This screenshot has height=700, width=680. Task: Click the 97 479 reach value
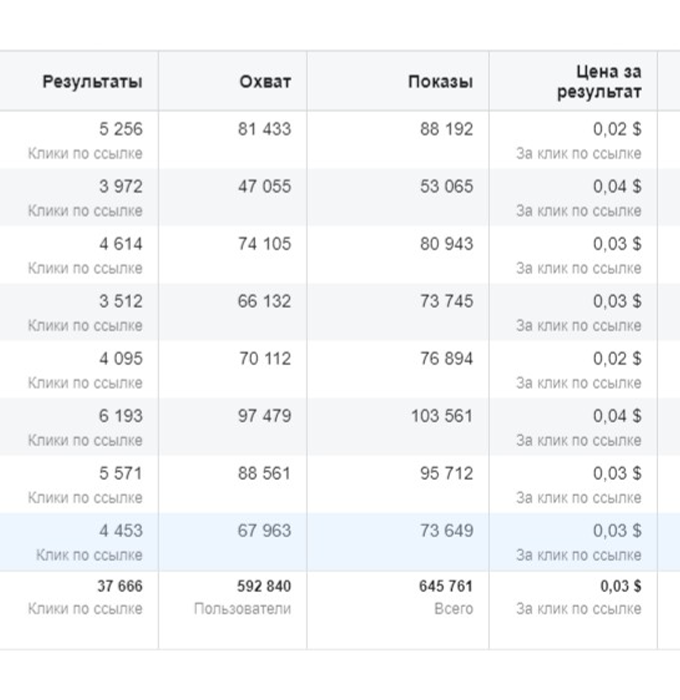click(x=264, y=416)
